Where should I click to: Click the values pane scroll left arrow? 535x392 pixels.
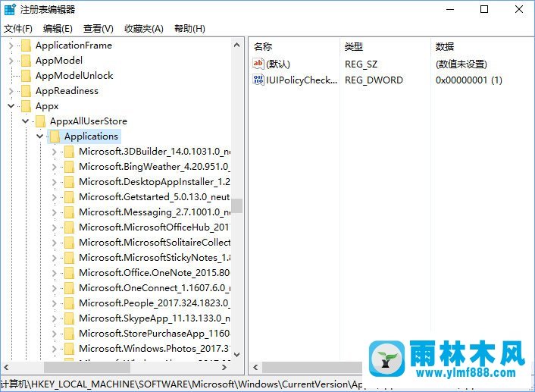click(x=255, y=368)
